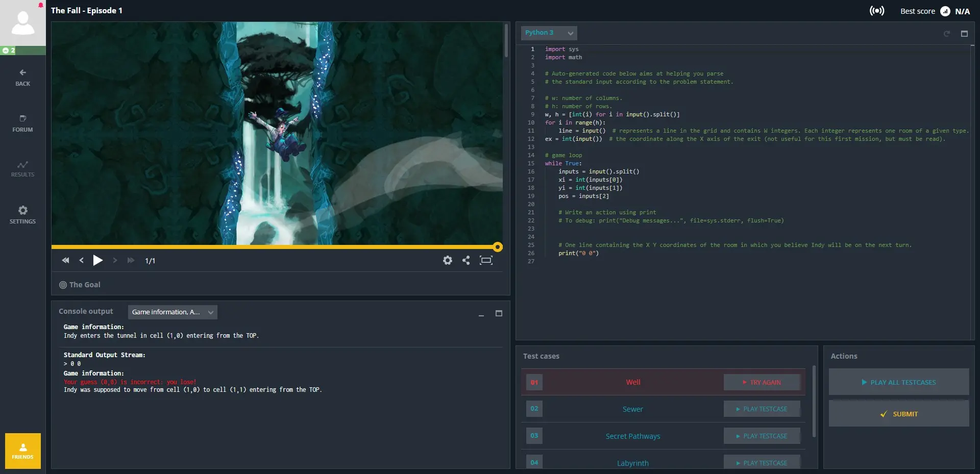Open the FORUM section

coord(22,123)
